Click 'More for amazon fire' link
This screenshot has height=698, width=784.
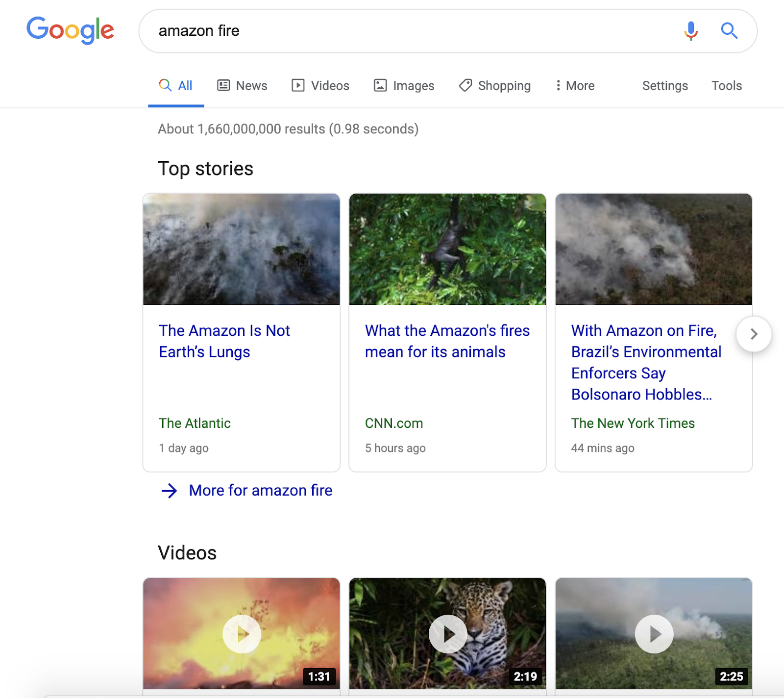[x=261, y=491]
